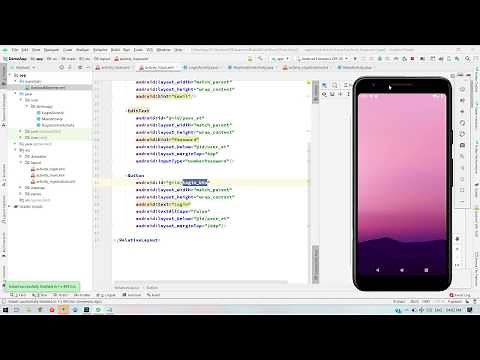This screenshot has height=360, width=480.
Task: Open the Logcat tool window
Action: (x=106, y=295)
